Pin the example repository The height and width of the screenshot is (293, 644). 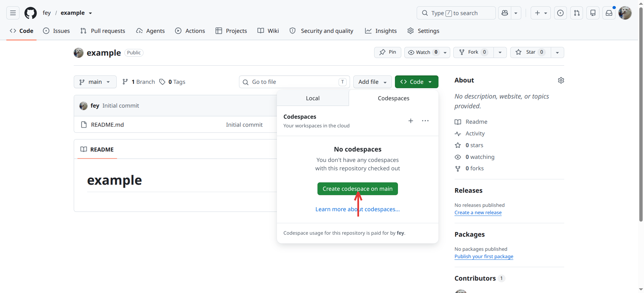(388, 52)
